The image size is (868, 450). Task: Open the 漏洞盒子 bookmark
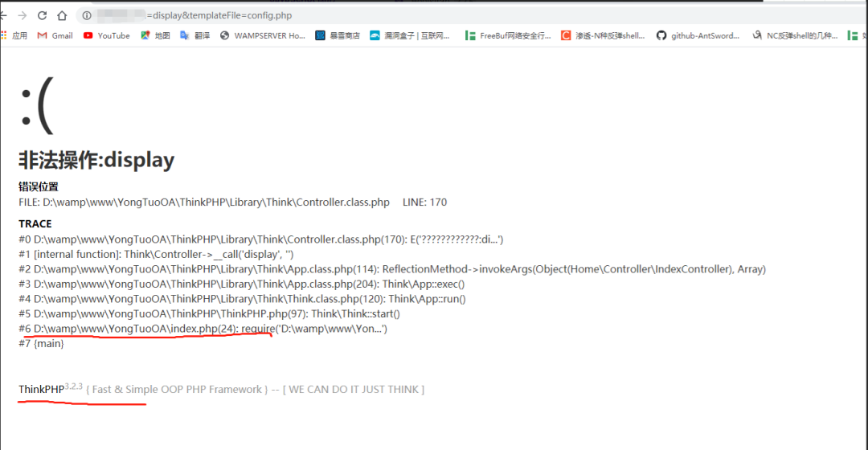tap(410, 35)
